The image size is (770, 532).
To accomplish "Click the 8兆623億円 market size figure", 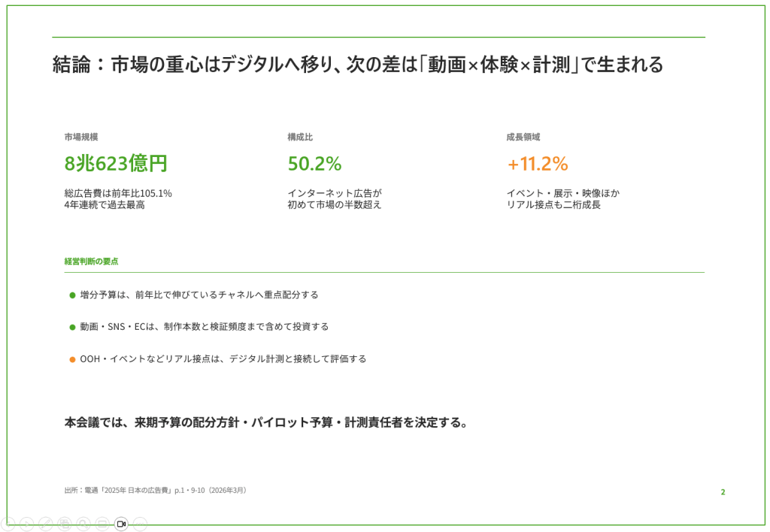I will [x=116, y=163].
